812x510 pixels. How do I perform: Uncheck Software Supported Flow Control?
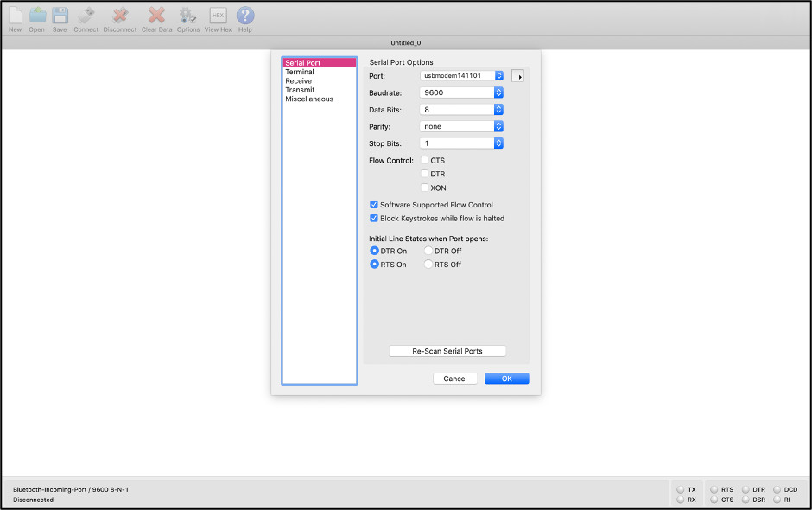click(x=374, y=205)
